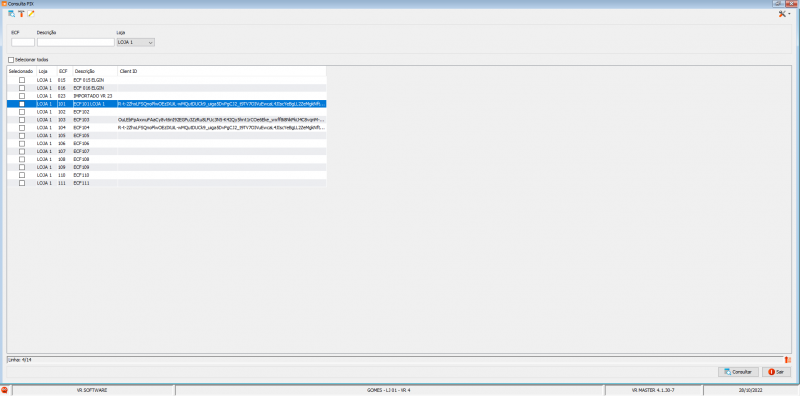Click the ECF 102 description cell
The image size is (800, 396).
(x=95, y=112)
